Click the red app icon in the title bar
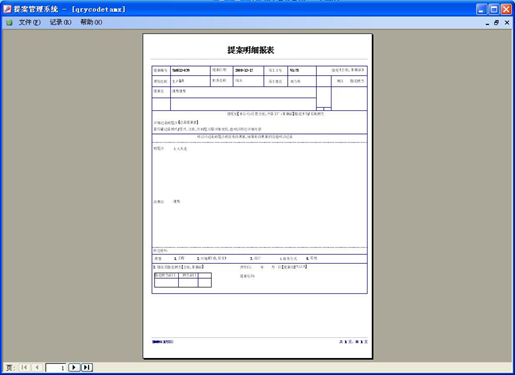 [x=7, y=9]
